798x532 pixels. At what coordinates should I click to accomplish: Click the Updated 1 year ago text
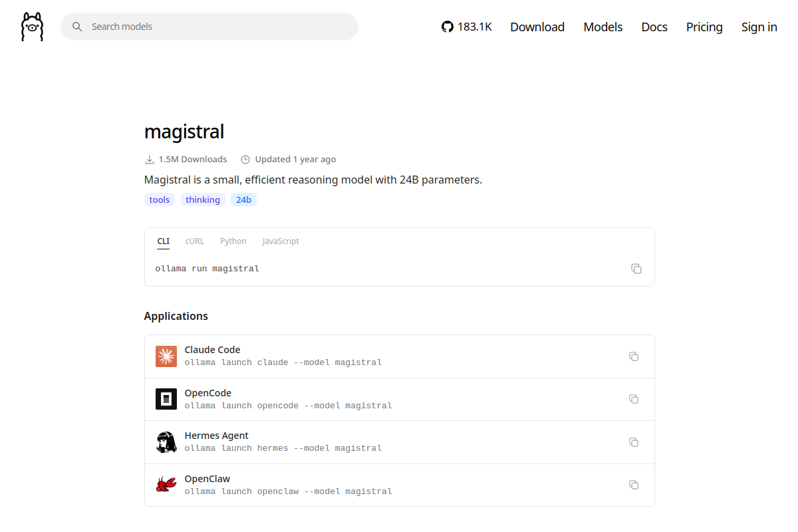[296, 160]
